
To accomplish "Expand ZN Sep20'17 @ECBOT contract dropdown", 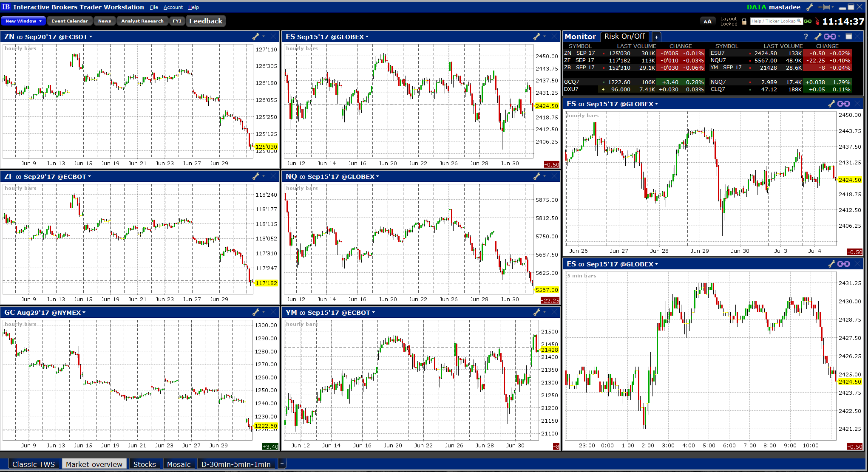I will coord(91,37).
